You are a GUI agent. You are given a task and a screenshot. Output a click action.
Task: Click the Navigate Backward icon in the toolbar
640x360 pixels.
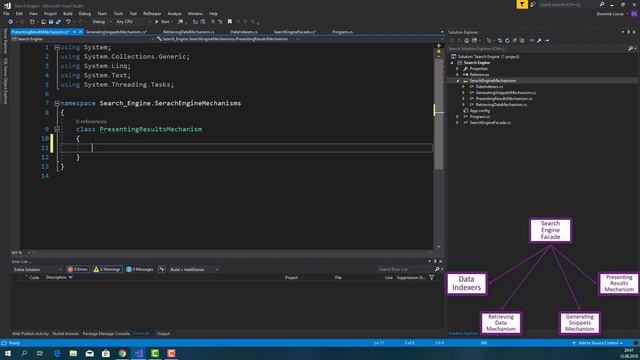tap(10, 22)
